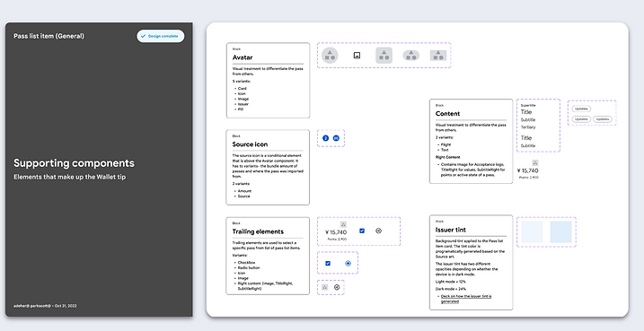Choose the pill-shaped avatar placeholder

point(411,56)
